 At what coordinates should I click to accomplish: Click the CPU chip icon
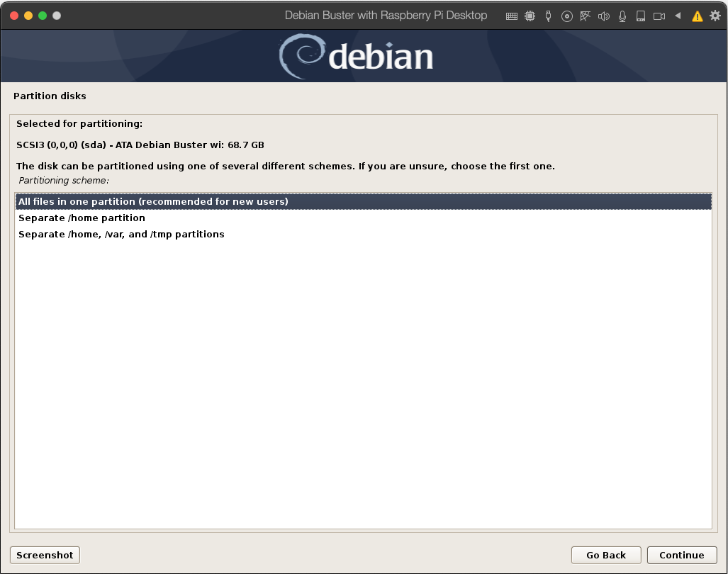[530, 16]
